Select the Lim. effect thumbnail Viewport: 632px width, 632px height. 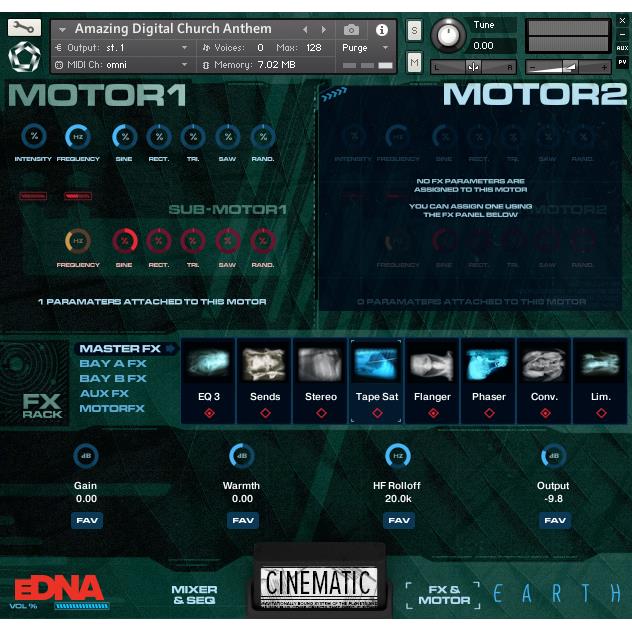tap(600, 364)
